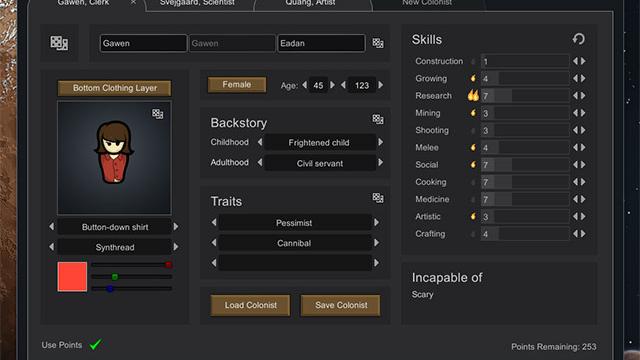Image resolution: width=640 pixels, height=360 pixels.
Task: Open Civil servant adulthood dropdown
Action: (x=319, y=163)
